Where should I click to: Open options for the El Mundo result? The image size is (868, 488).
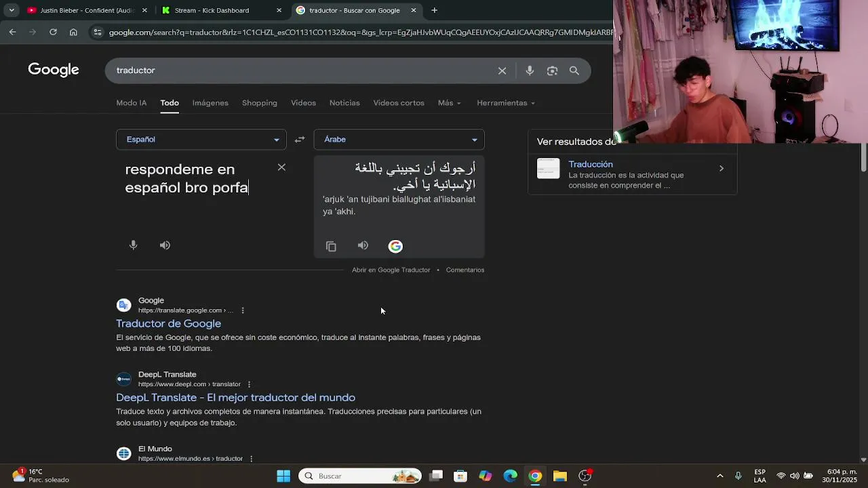(x=251, y=459)
